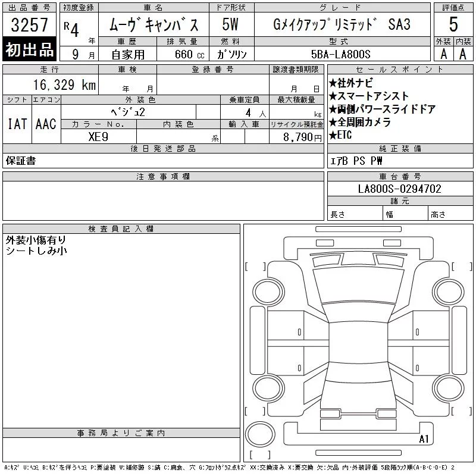Click the 初出品 black badge
Image resolution: width=476 pixels, height=476 pixels.
pyautogui.click(x=29, y=49)
